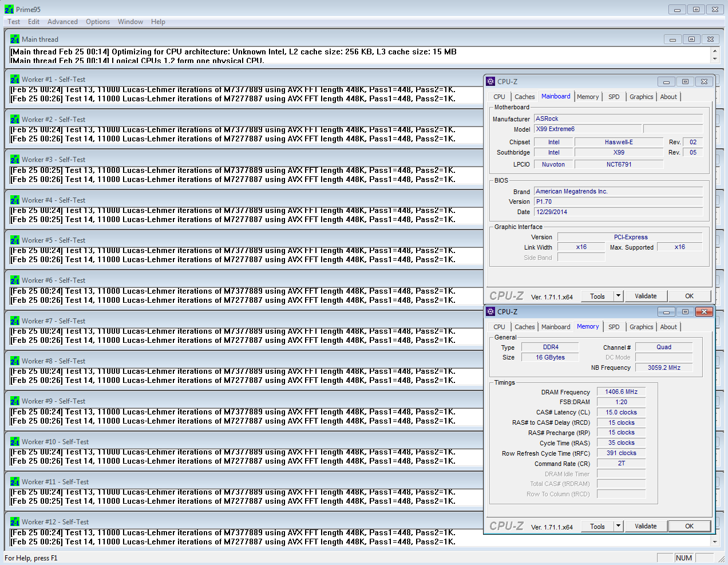Viewport: 728px width, 565px height.
Task: Click the CPU-Z icon in the upper CPU-Z window
Action: (x=490, y=81)
